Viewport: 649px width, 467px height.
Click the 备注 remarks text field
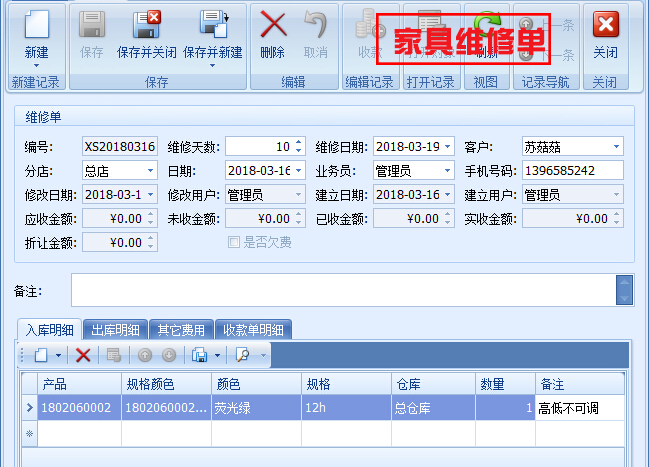point(342,290)
